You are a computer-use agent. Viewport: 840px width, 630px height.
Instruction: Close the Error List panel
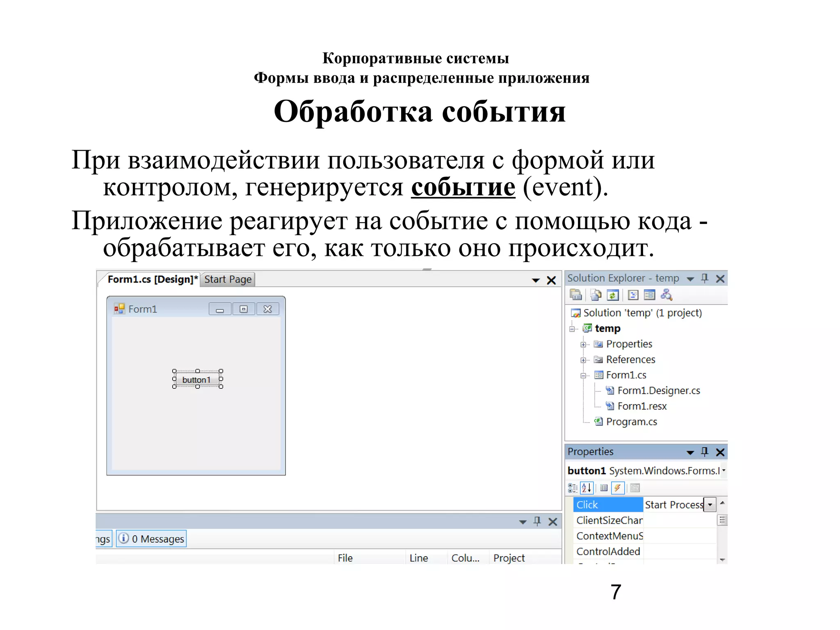(x=552, y=522)
